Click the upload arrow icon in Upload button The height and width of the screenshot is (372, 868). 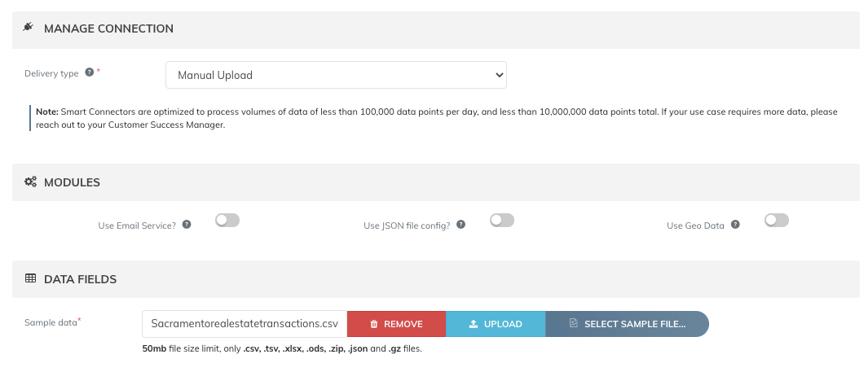pyautogui.click(x=474, y=325)
